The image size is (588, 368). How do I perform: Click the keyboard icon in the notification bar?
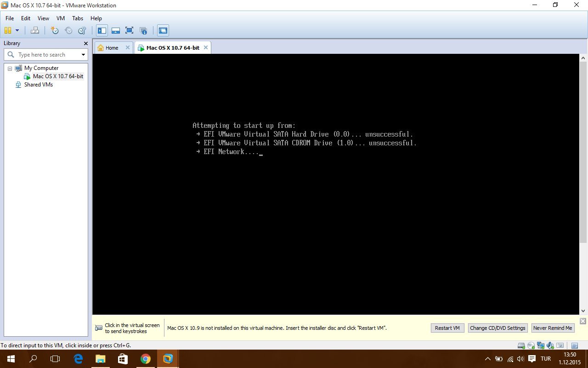(99, 328)
